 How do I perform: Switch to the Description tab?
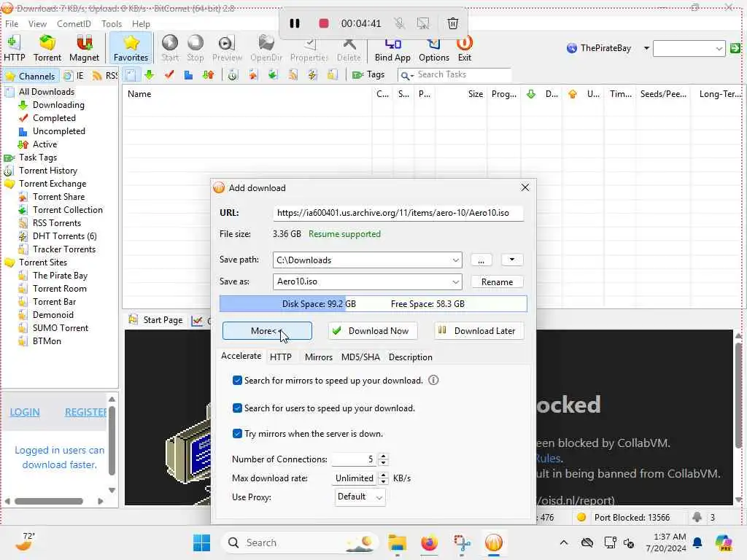click(410, 357)
